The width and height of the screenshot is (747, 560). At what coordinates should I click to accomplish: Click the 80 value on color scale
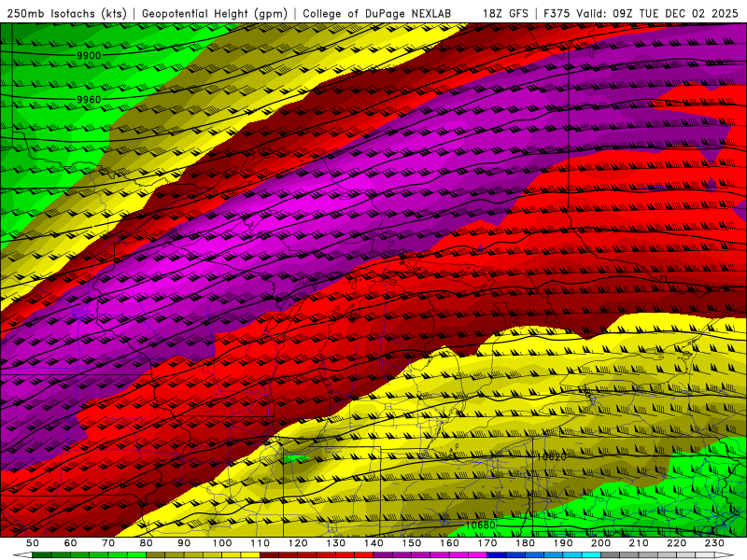coord(147,543)
